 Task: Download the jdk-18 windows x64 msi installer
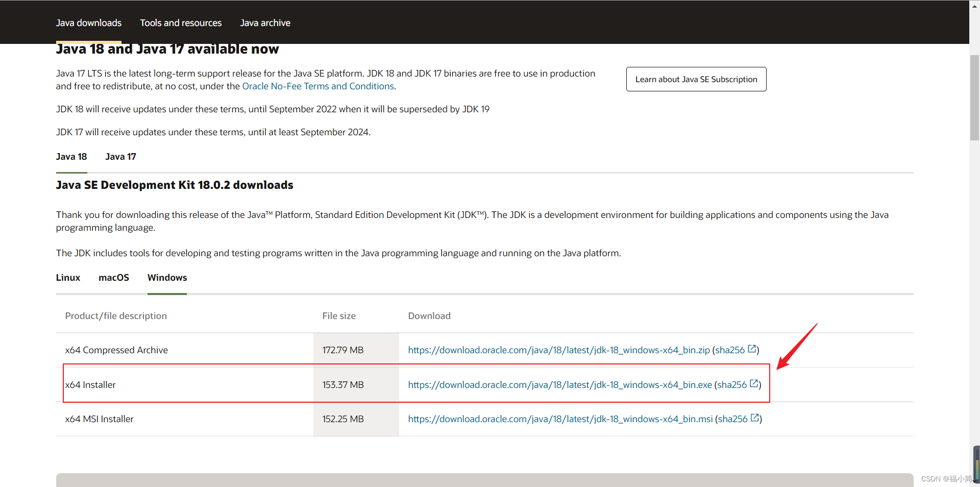pyautogui.click(x=560, y=419)
